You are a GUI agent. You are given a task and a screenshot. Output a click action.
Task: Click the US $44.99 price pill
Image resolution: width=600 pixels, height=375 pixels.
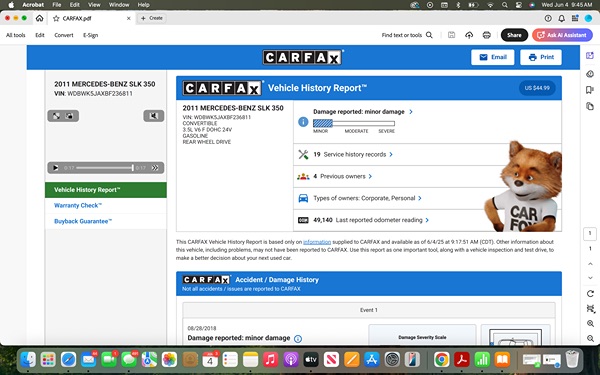(537, 88)
